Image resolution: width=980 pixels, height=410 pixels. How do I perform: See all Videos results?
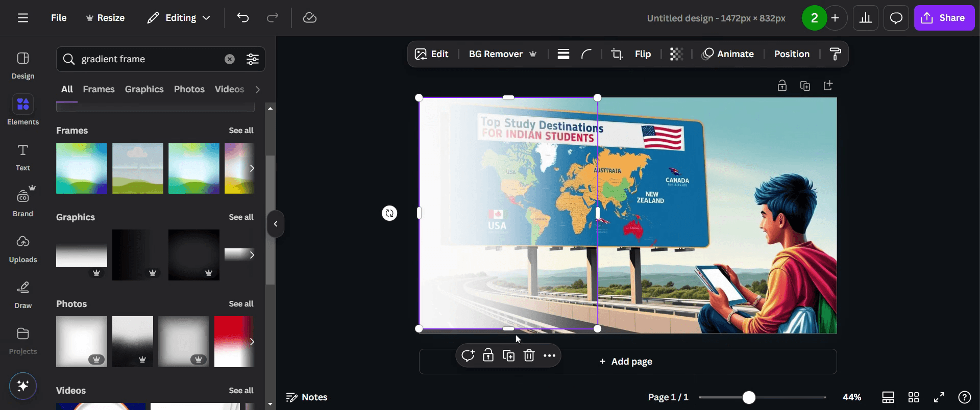241,391
